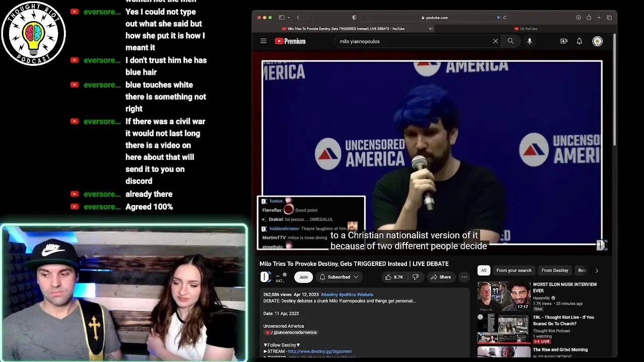Open a new Safari tab
The width and height of the screenshot is (644, 362).
coord(599,18)
